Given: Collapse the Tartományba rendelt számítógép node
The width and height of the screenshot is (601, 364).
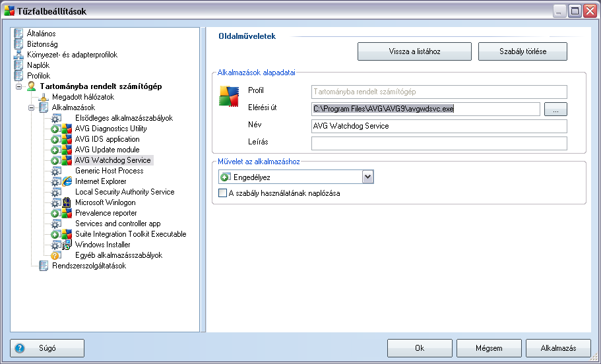Looking at the screenshot, I should pyautogui.click(x=18, y=86).
